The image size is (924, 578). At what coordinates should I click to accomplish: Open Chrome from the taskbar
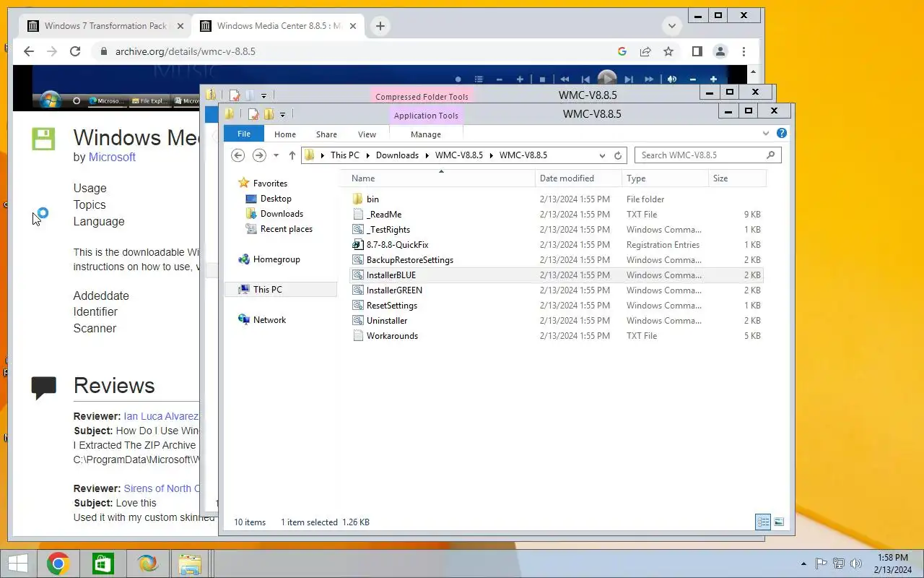[x=58, y=564]
